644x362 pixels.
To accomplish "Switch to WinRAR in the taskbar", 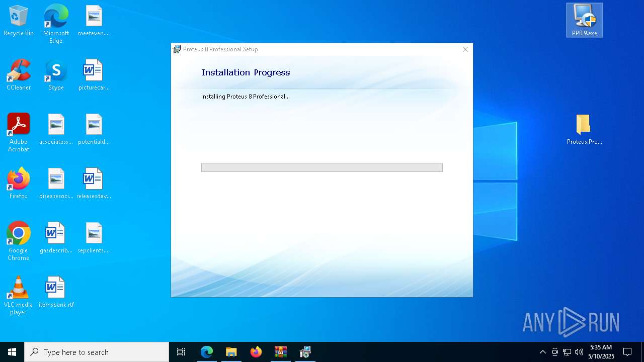I will (x=281, y=352).
